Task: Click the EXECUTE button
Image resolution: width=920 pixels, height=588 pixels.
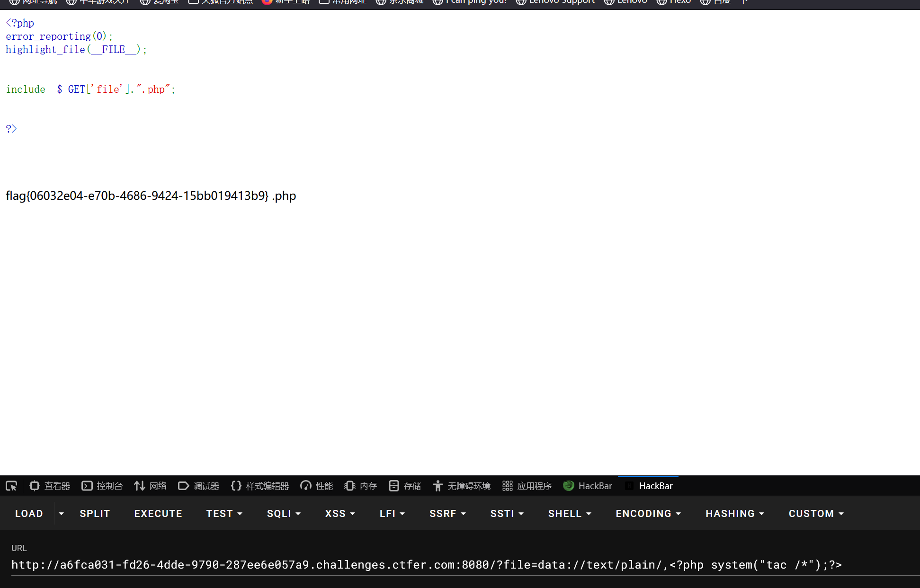Action: pyautogui.click(x=158, y=514)
